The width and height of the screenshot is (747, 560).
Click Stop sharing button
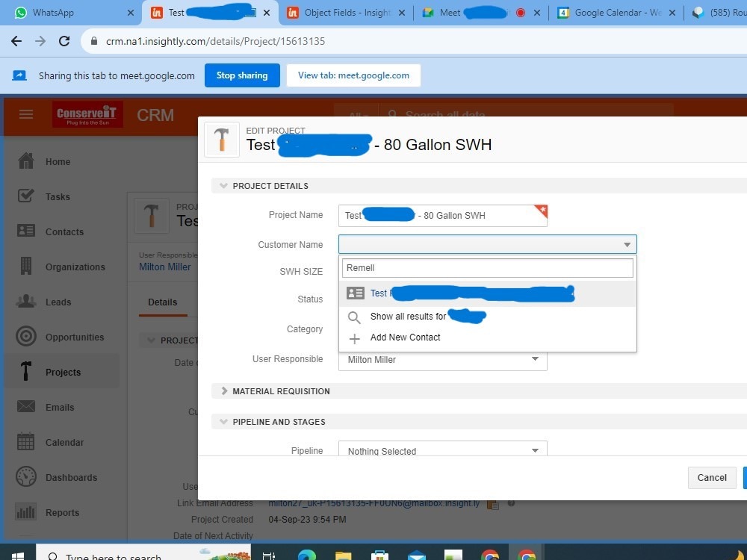pos(242,75)
